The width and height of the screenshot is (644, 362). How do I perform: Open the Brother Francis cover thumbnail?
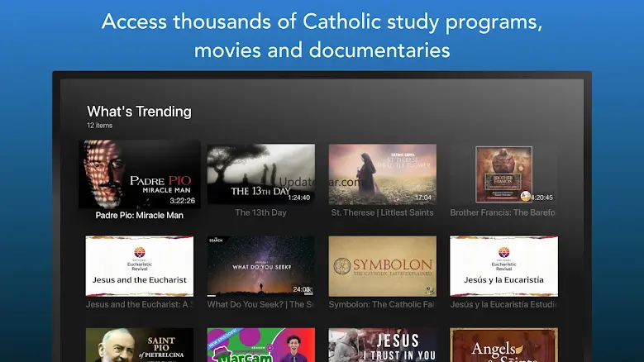pos(504,174)
